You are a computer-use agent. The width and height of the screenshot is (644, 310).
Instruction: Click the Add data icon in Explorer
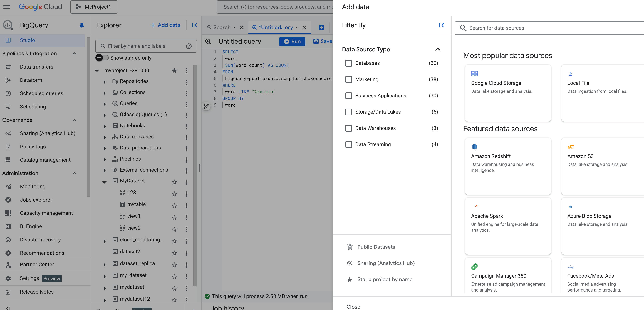coord(165,25)
